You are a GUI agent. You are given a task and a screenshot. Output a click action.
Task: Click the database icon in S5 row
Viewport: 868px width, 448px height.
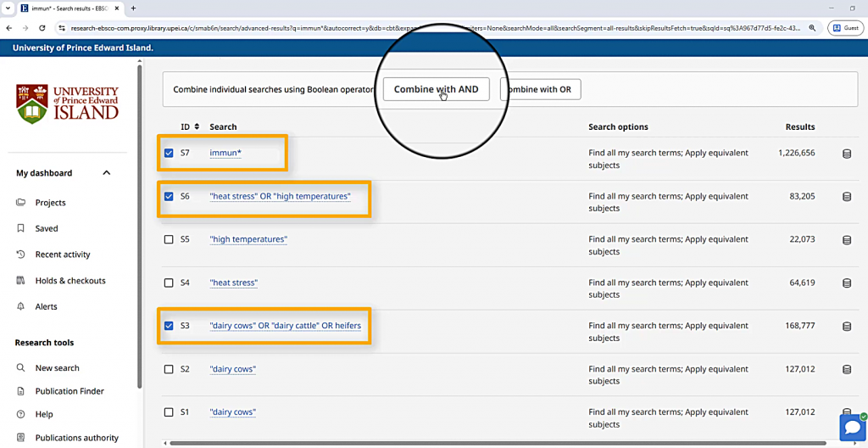(846, 240)
